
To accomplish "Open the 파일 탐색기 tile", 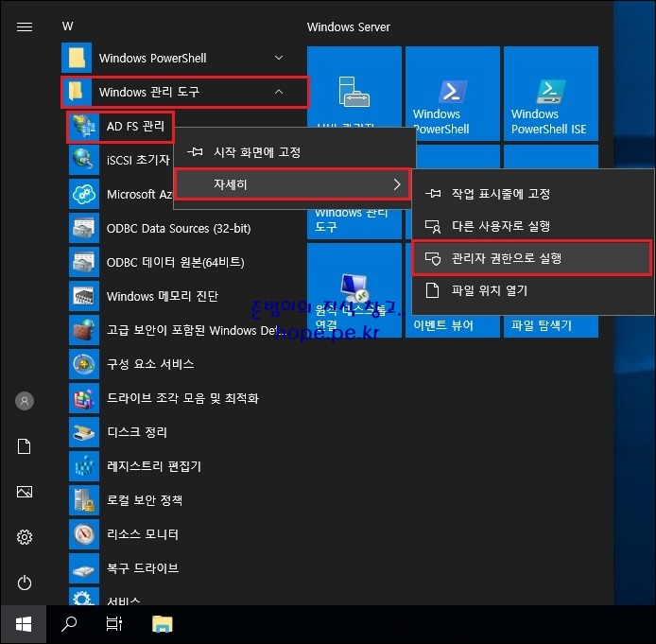I will [x=550, y=326].
